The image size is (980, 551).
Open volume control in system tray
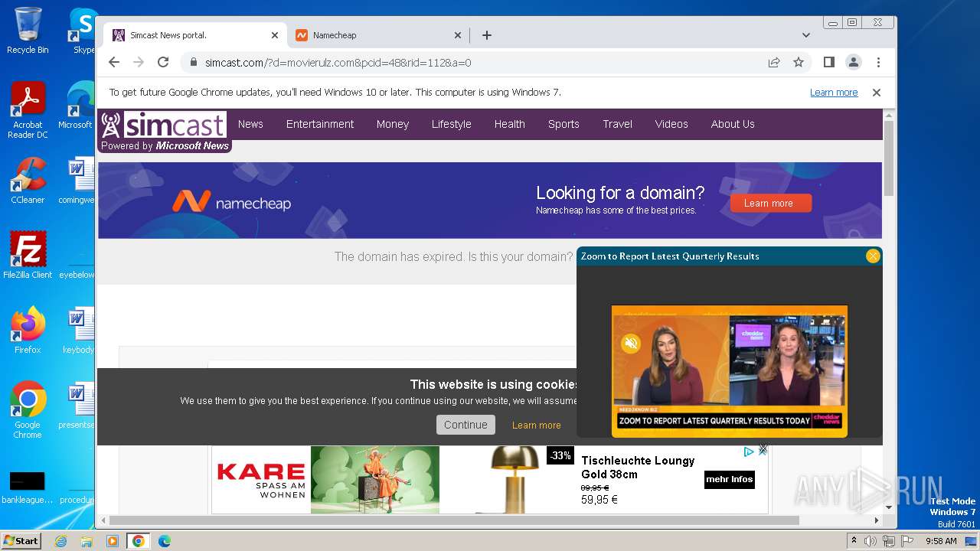point(871,541)
